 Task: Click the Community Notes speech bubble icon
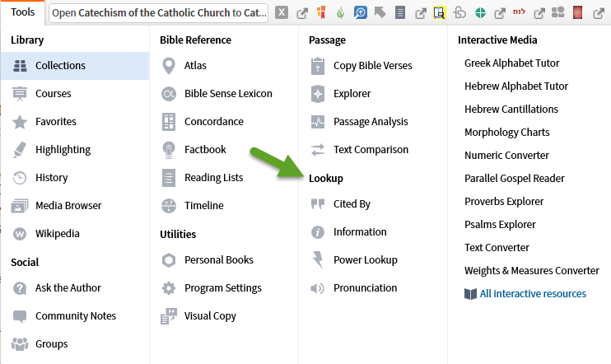20,316
